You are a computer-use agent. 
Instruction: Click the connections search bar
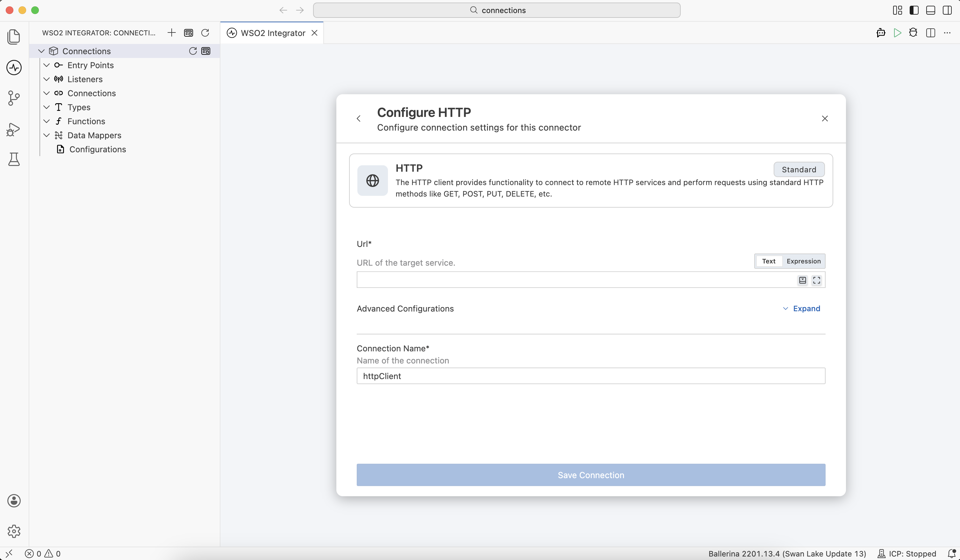tap(496, 10)
